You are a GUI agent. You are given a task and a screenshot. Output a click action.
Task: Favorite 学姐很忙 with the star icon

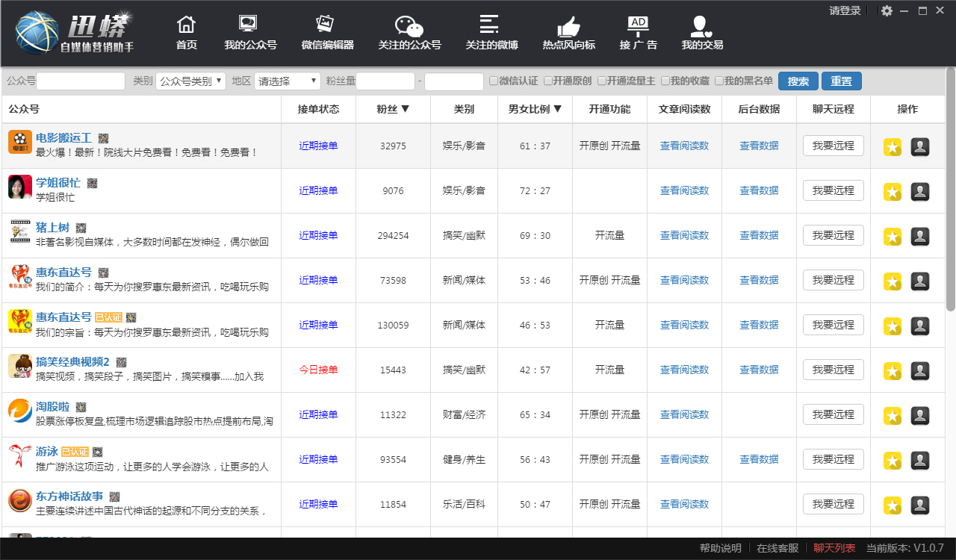click(x=893, y=192)
